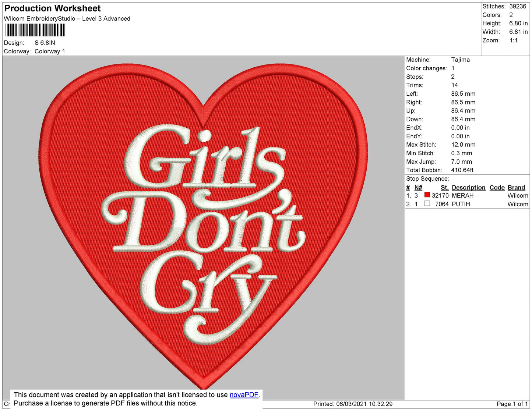The image size is (532, 411).
Task: Click the novaPDF hyperlink
Action: pos(244,395)
